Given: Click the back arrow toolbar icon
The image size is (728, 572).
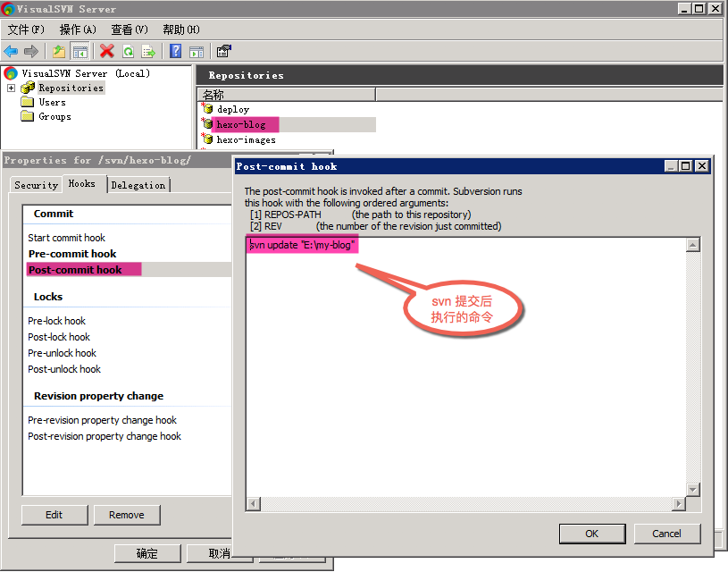Looking at the screenshot, I should (11, 52).
